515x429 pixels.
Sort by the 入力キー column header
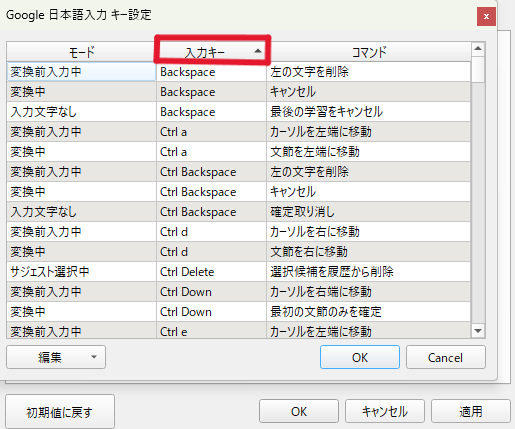[211, 52]
